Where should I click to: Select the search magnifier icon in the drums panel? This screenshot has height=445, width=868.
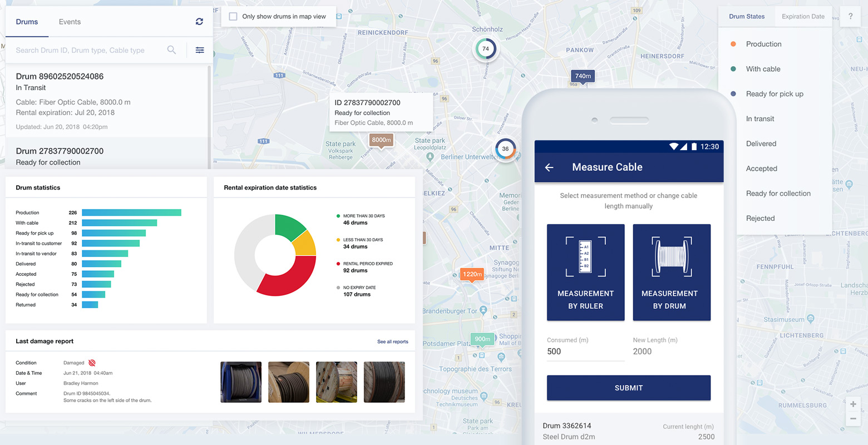[171, 50]
